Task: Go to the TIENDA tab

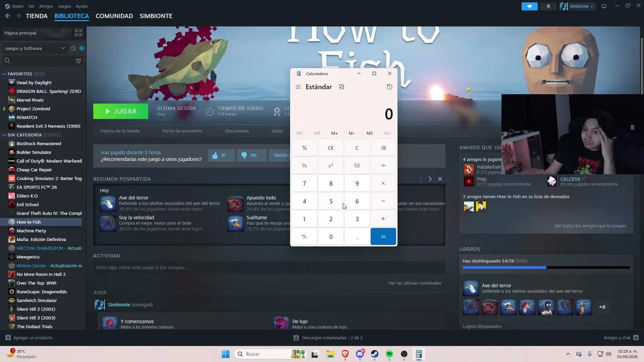Action: (37, 16)
